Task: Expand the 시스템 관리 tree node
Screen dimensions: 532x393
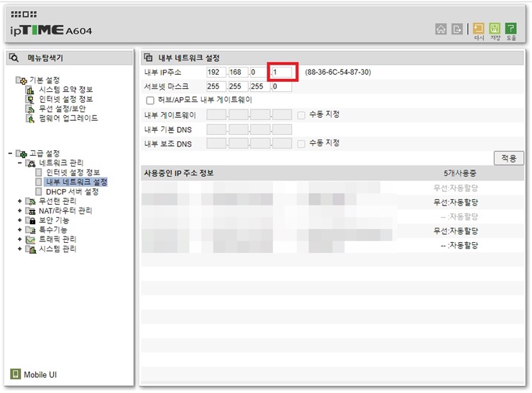Action: 19,249
